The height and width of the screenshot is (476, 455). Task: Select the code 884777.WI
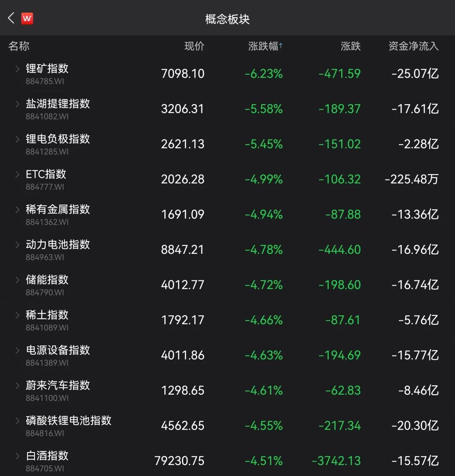pyautogui.click(x=45, y=187)
